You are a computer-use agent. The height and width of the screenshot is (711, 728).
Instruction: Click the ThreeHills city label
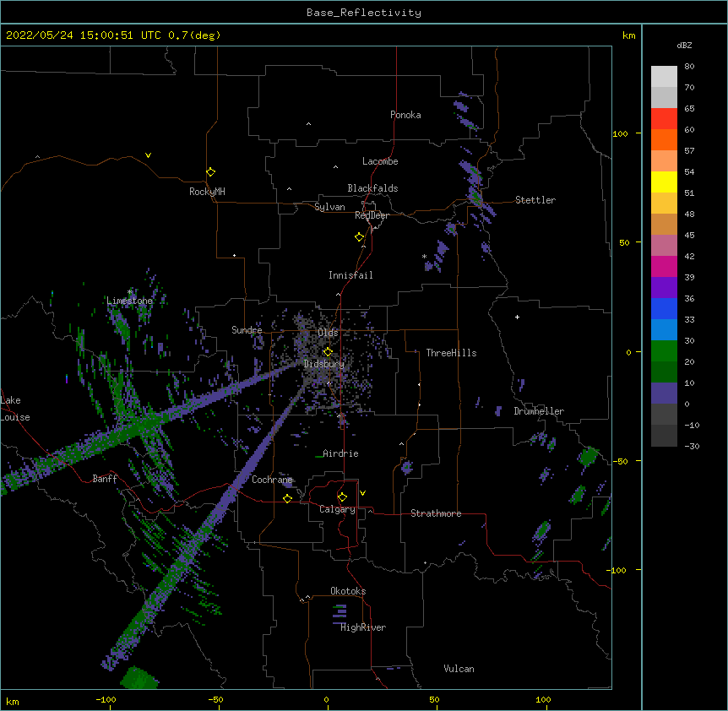pos(451,353)
